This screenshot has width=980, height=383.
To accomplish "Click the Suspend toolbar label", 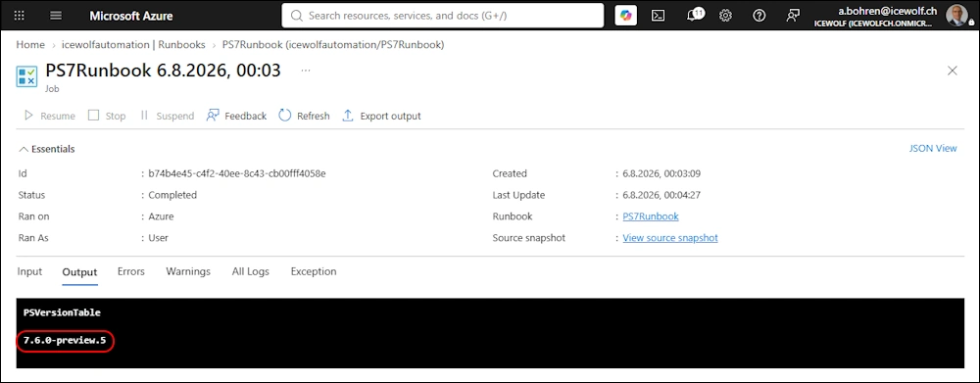I will coord(175,117).
